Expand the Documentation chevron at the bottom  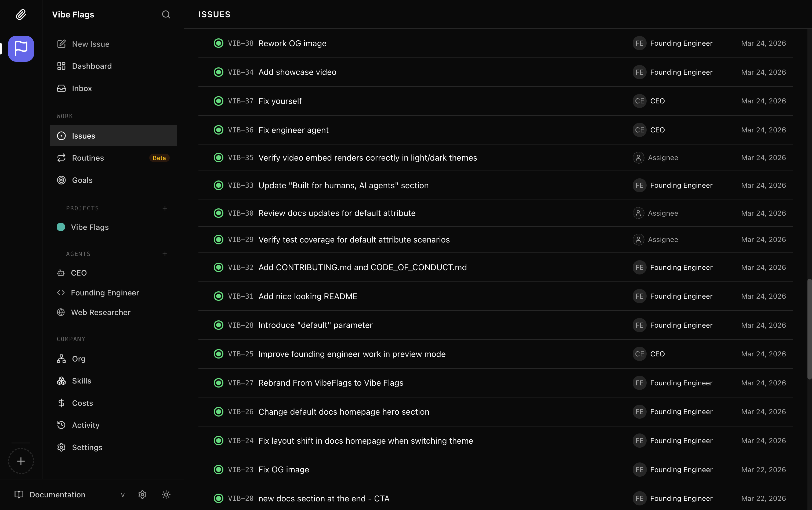(x=123, y=494)
